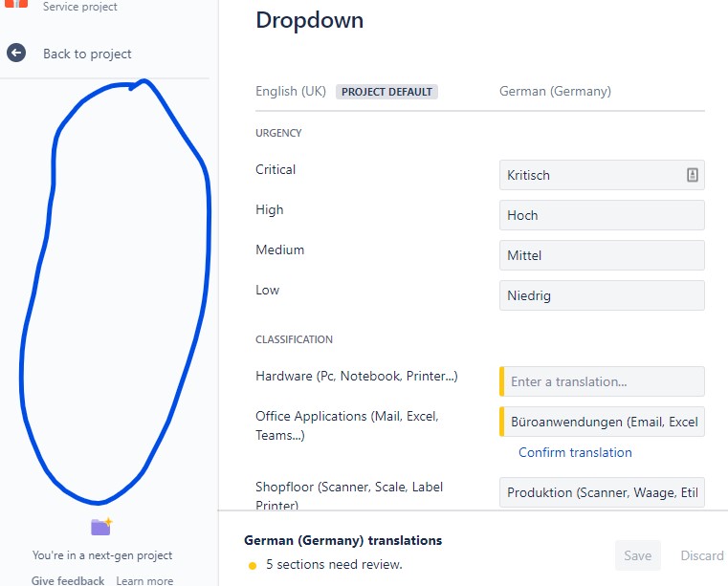Click the next-gen project folder icon
Screen dimensions: 728x586
click(x=101, y=527)
